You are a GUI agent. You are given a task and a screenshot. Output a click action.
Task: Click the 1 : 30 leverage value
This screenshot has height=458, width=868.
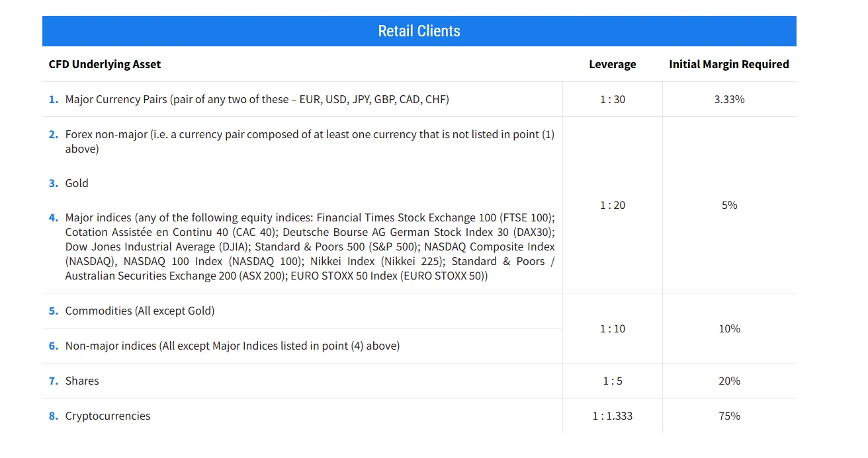tap(613, 99)
